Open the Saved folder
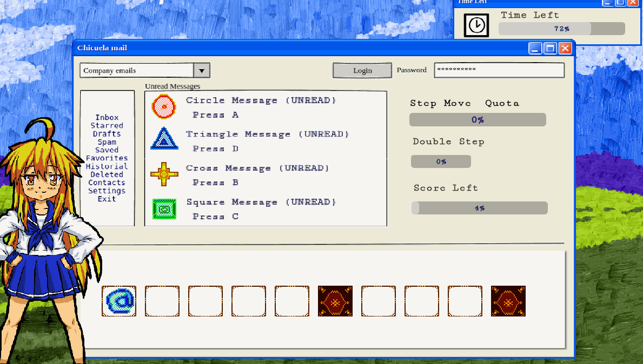The image size is (643, 364). [107, 150]
